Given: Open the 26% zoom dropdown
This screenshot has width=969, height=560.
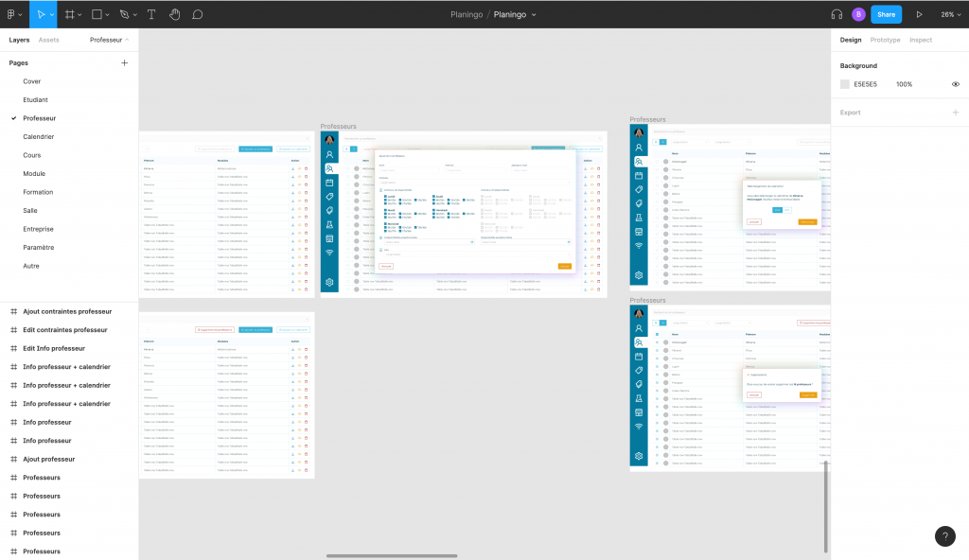Looking at the screenshot, I should point(950,14).
